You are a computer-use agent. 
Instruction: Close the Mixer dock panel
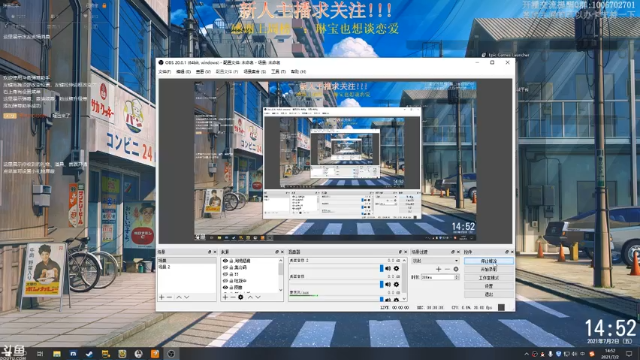pyautogui.click(x=405, y=252)
